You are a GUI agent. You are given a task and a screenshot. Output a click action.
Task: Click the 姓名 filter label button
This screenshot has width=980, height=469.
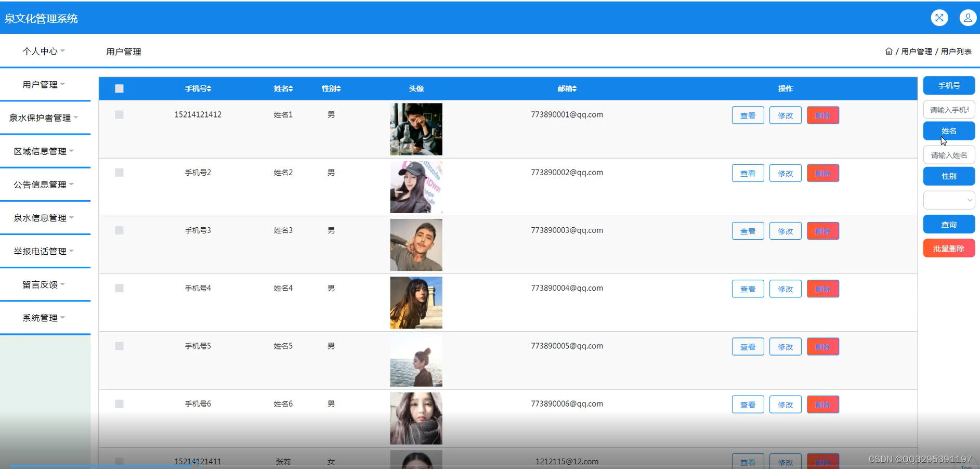tap(949, 131)
